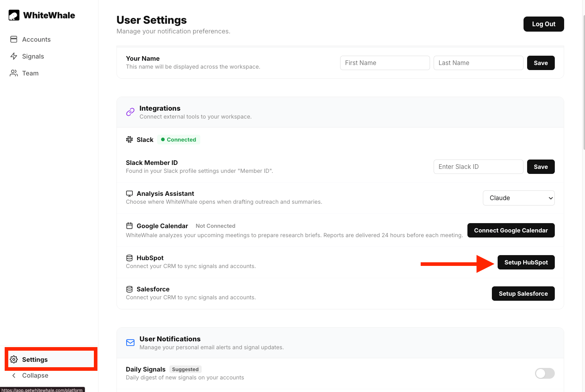The width and height of the screenshot is (585, 392).
Task: Click the Integrations section title
Action: (x=160, y=108)
